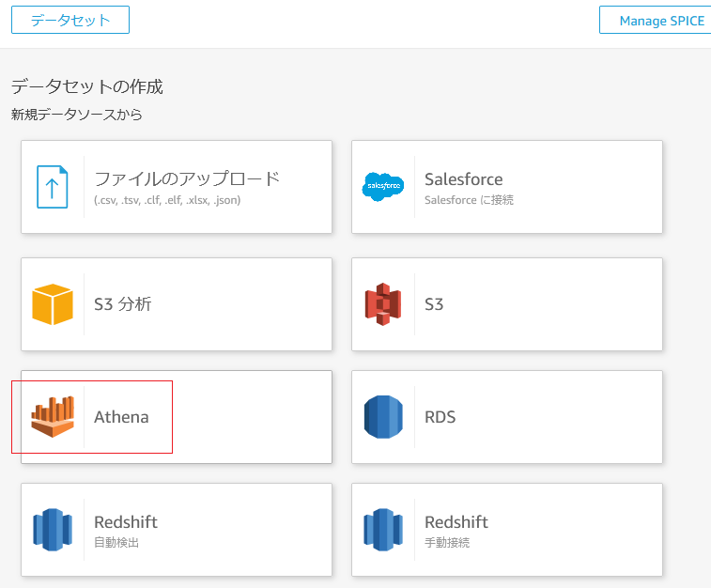Click the blue RDS database icon
Screen dimensions: 711x588
(x=383, y=417)
